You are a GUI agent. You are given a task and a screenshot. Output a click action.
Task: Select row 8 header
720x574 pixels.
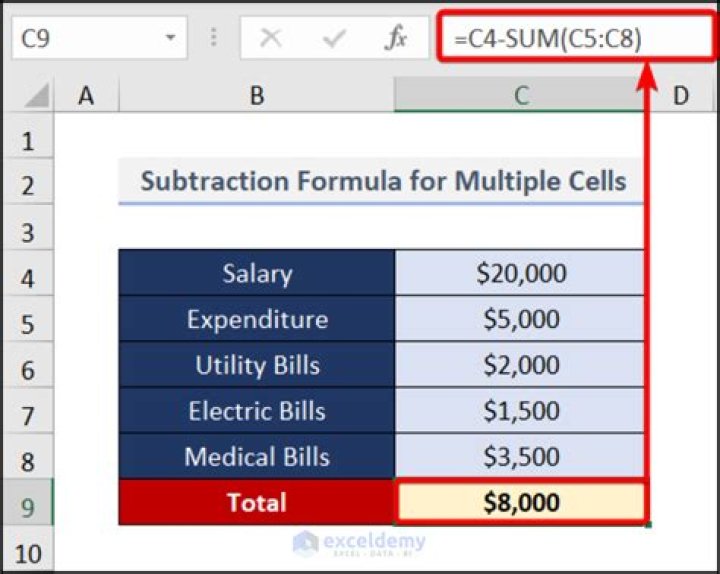[x=28, y=456]
